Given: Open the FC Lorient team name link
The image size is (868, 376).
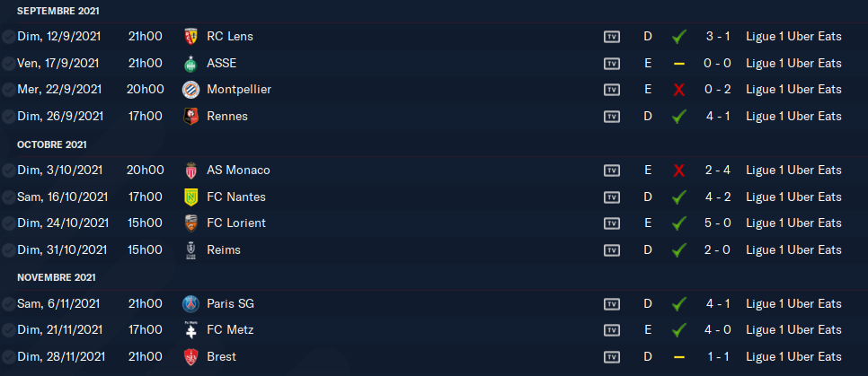Looking at the screenshot, I should [235, 223].
